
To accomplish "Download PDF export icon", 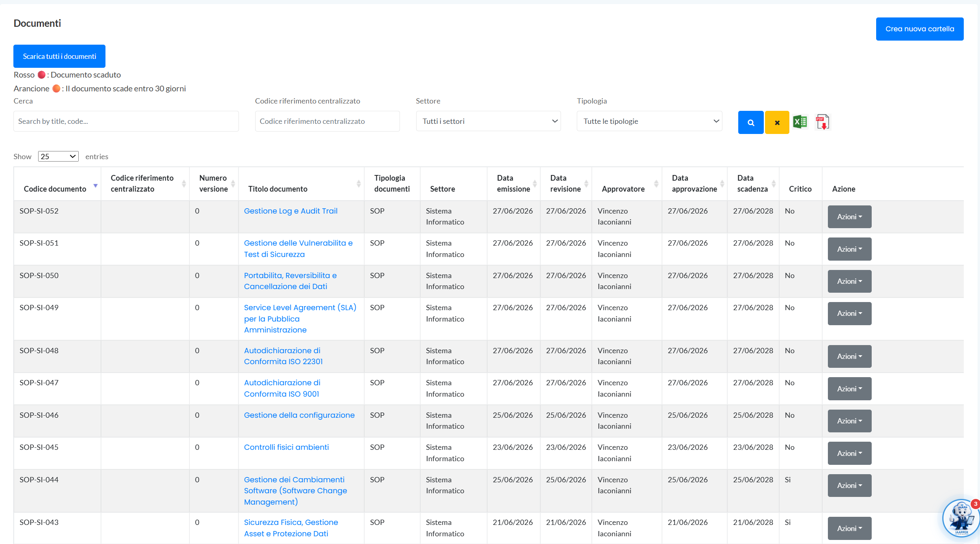I will [x=822, y=122].
